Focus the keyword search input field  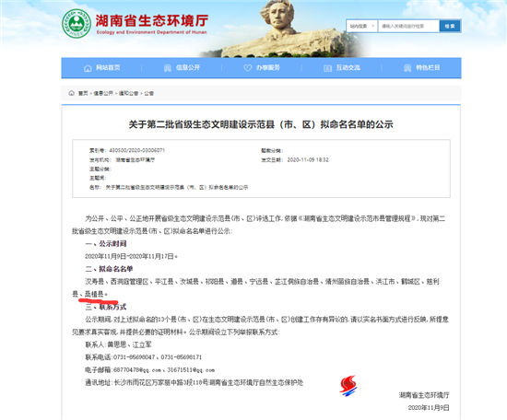pos(408,26)
